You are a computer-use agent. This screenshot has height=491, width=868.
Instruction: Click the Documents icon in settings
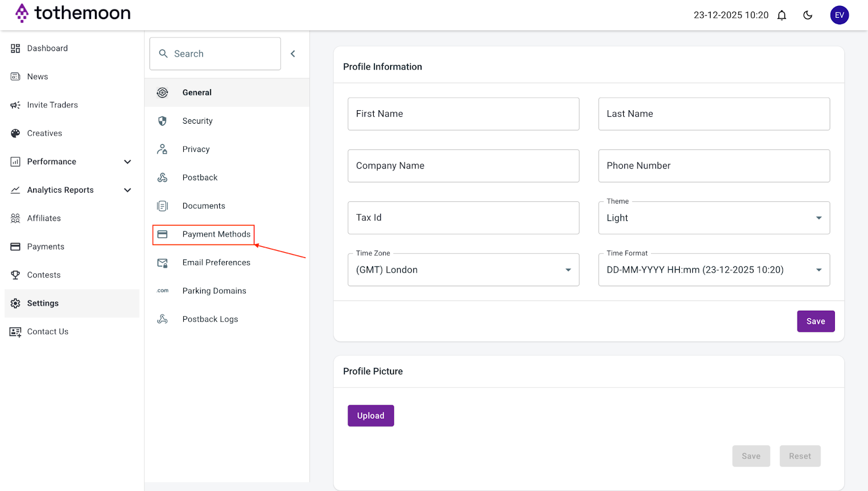[x=162, y=206]
